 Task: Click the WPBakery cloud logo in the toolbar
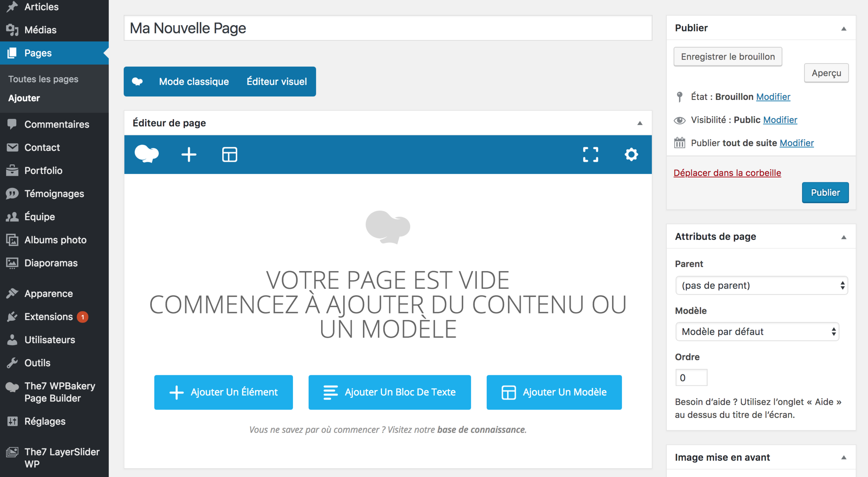coord(147,154)
